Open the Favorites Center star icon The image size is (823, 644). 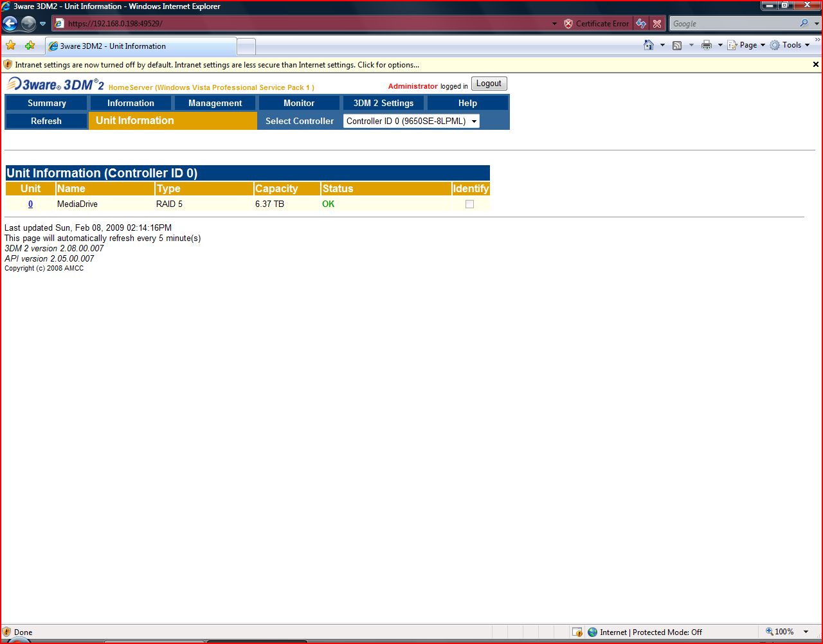coord(11,46)
